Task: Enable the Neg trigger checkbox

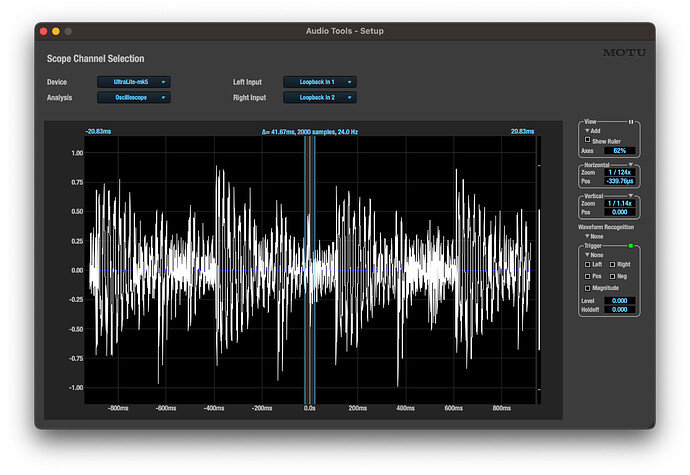Action: 612,276
